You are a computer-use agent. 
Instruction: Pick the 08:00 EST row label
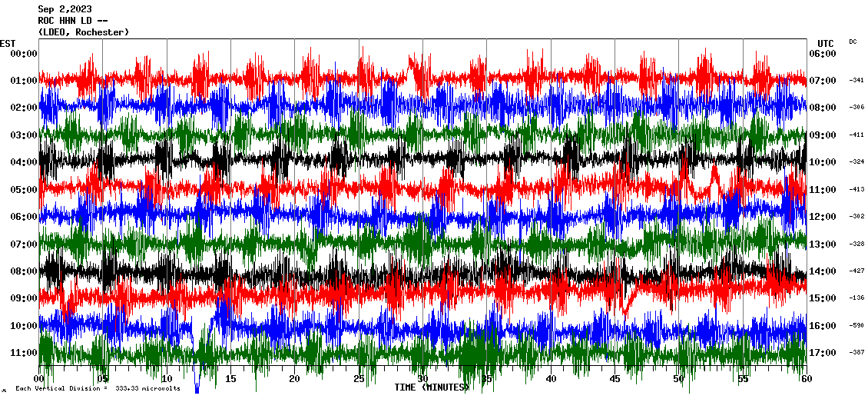point(24,271)
